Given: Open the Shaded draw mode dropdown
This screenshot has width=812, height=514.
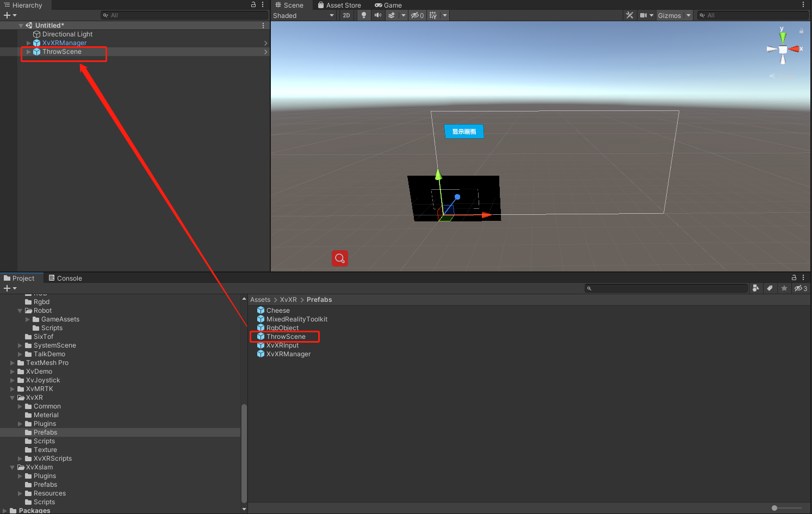Looking at the screenshot, I should coord(303,15).
